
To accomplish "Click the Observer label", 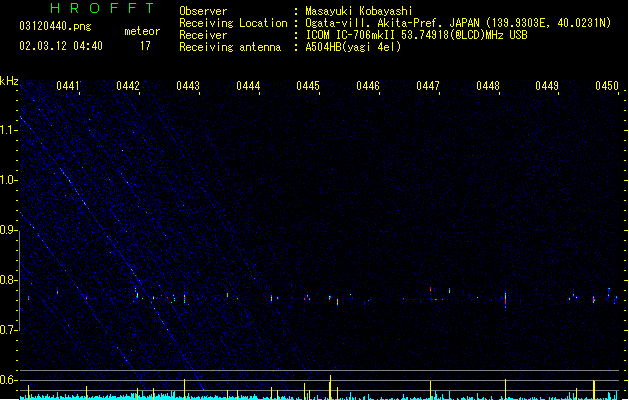I will 203,11.
